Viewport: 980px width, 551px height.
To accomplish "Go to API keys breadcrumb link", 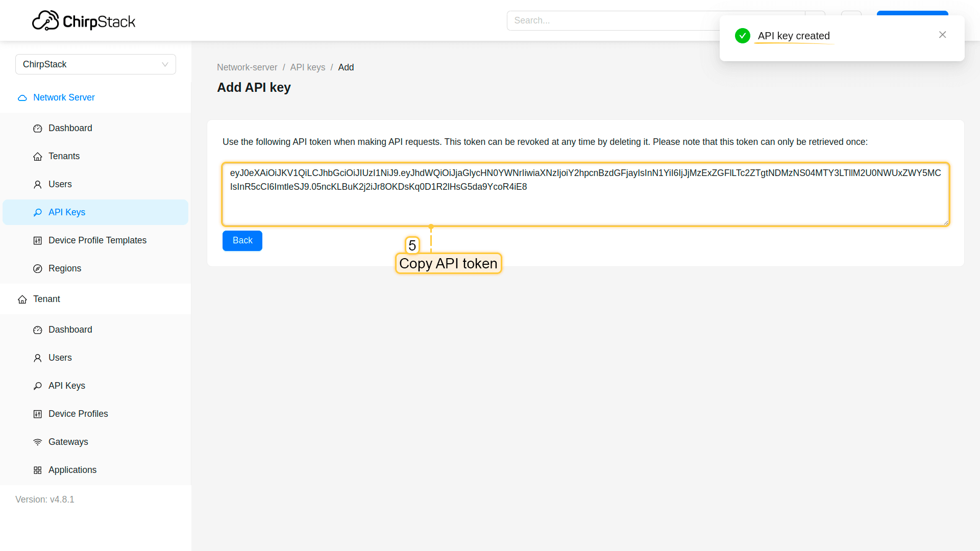I will point(308,67).
